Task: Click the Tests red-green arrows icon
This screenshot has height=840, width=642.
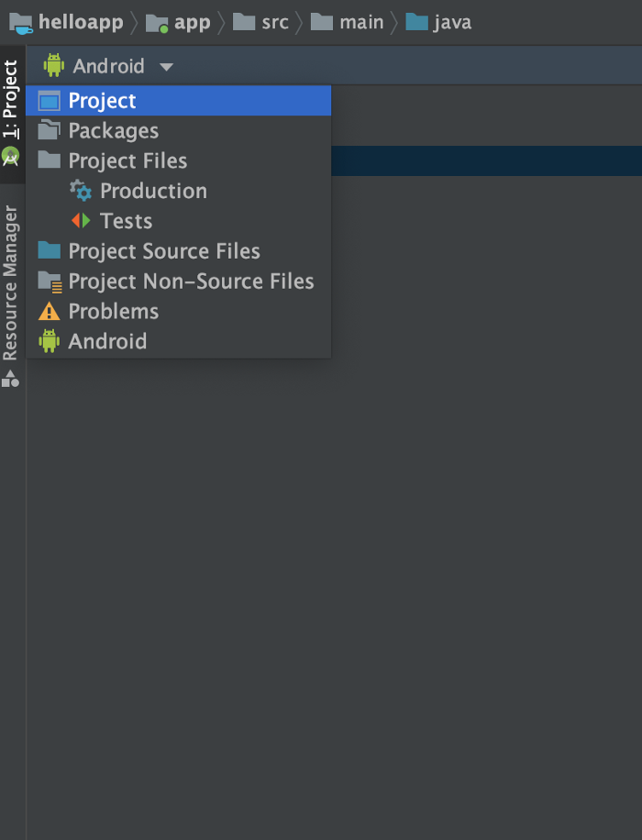Action: coord(81,220)
